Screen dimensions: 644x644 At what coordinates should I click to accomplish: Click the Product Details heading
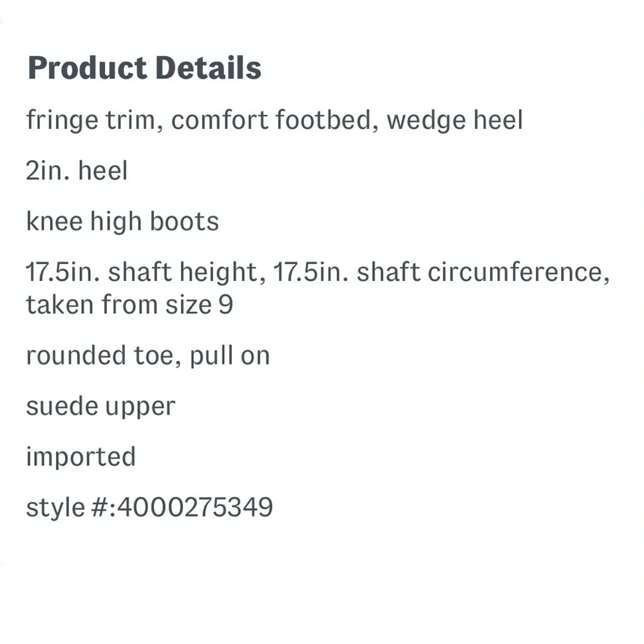144,68
